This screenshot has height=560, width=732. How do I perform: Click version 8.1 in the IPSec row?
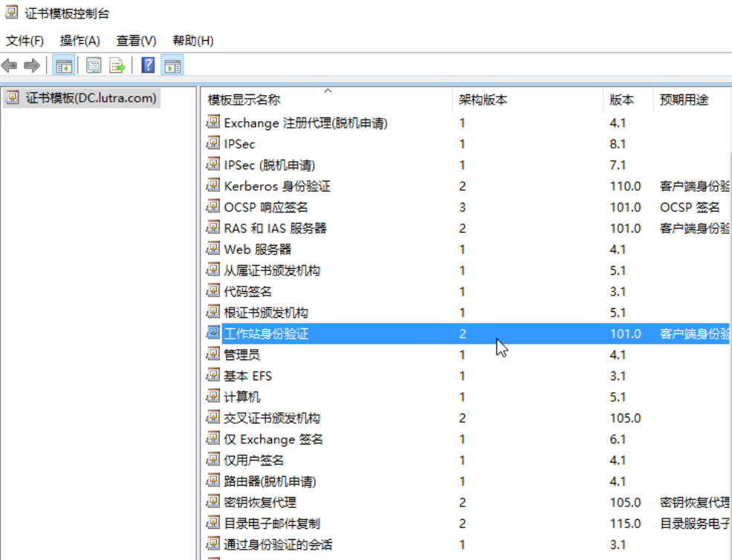(617, 144)
